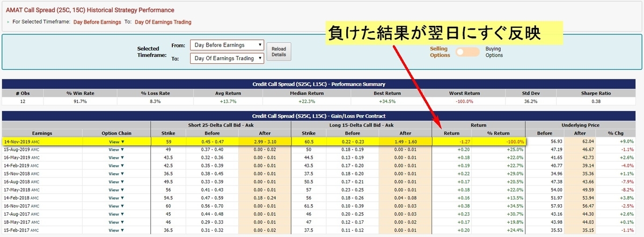This screenshot has width=644, height=237.
Task: Click the # Obs value 12
Action: pyautogui.click(x=21, y=101)
